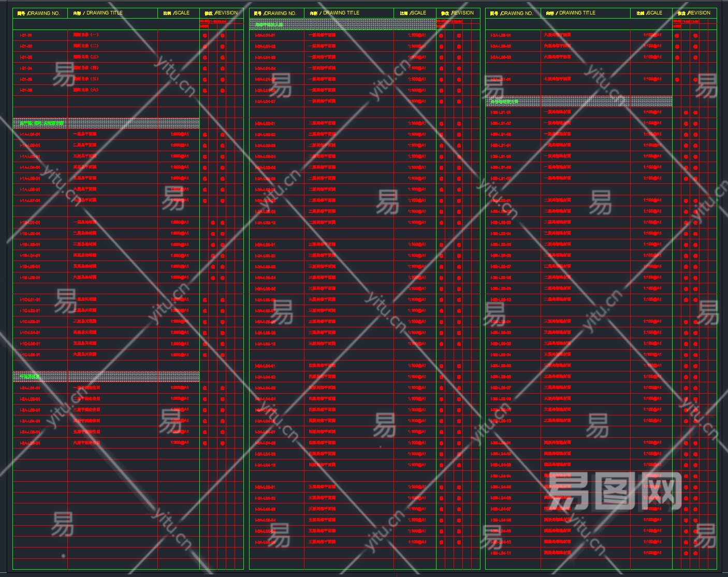
Task: Select drawing number I-01-01
Action: pos(26,35)
